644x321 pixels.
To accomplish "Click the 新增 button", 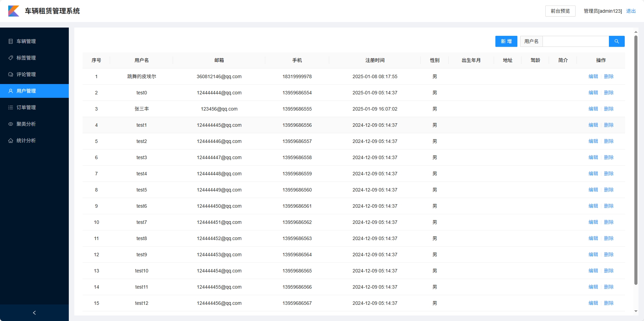I will (506, 41).
